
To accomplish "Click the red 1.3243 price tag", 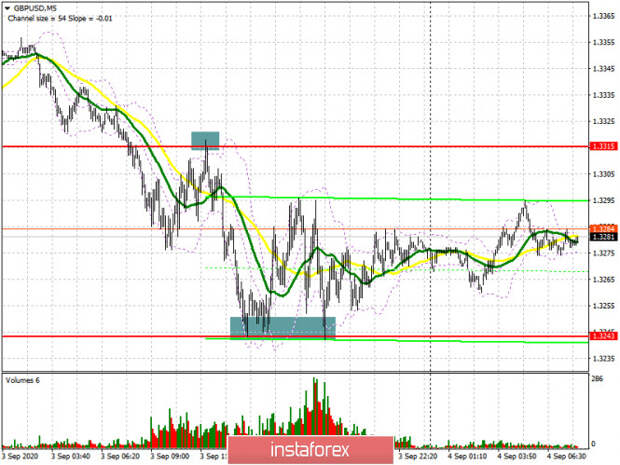I will click(x=602, y=337).
